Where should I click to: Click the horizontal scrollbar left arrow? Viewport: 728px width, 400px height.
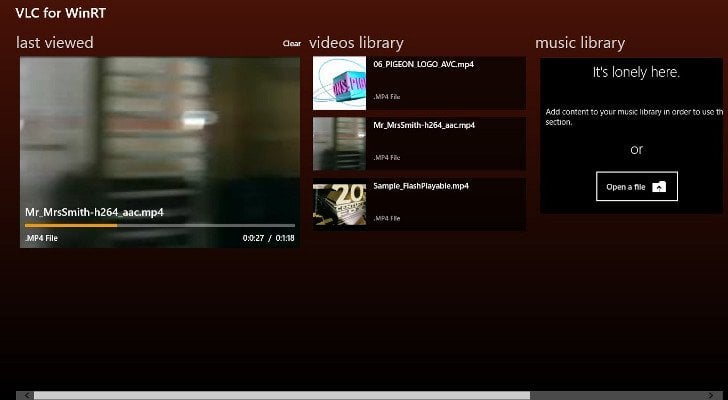coord(27,395)
